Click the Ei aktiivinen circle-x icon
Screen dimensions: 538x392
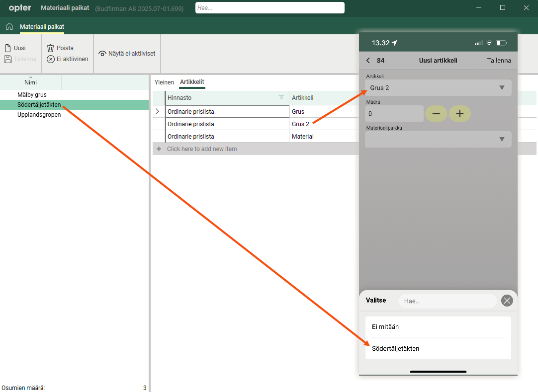coord(50,59)
